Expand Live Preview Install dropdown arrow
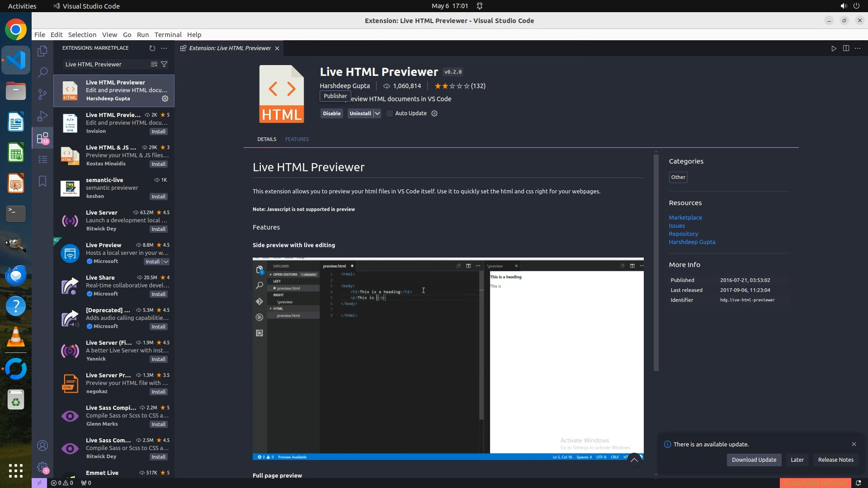Viewport: 868px width, 488px height. click(166, 262)
